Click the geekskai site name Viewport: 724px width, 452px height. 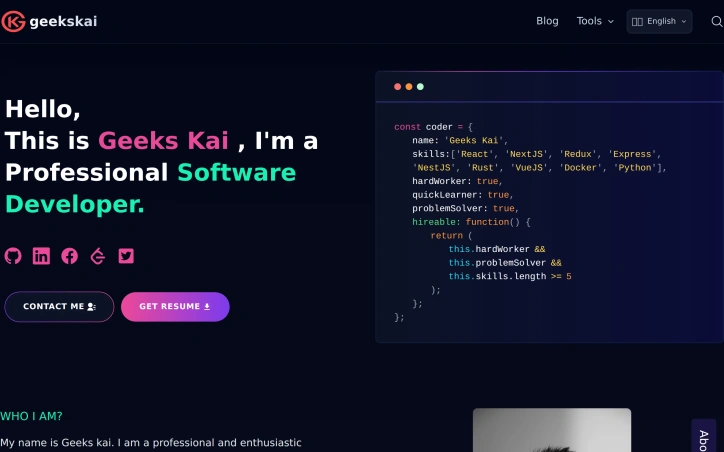coord(63,21)
